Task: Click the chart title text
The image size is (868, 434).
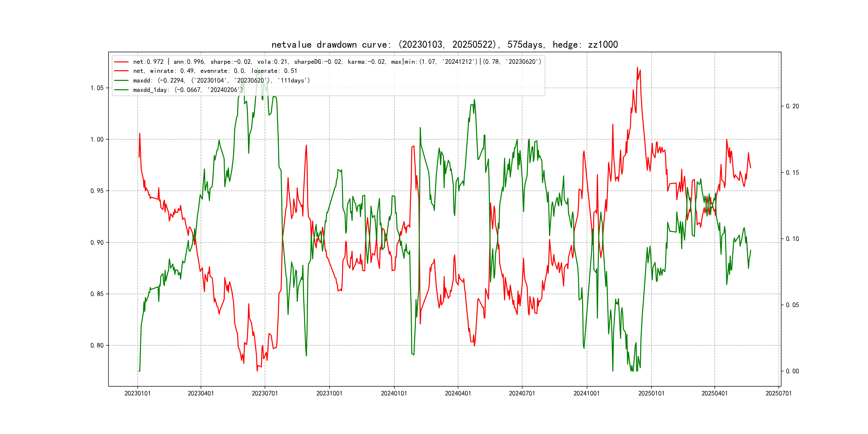Action: [444, 45]
